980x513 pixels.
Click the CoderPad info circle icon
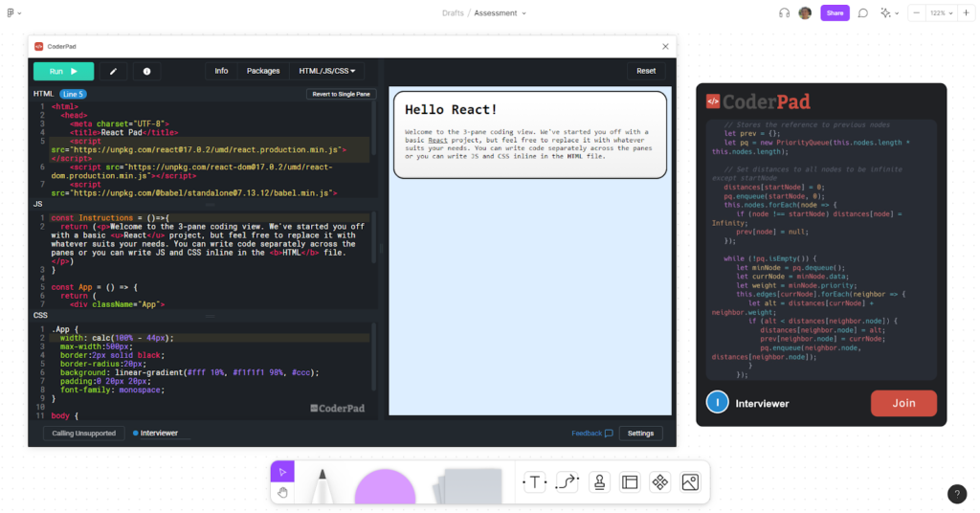tap(146, 71)
